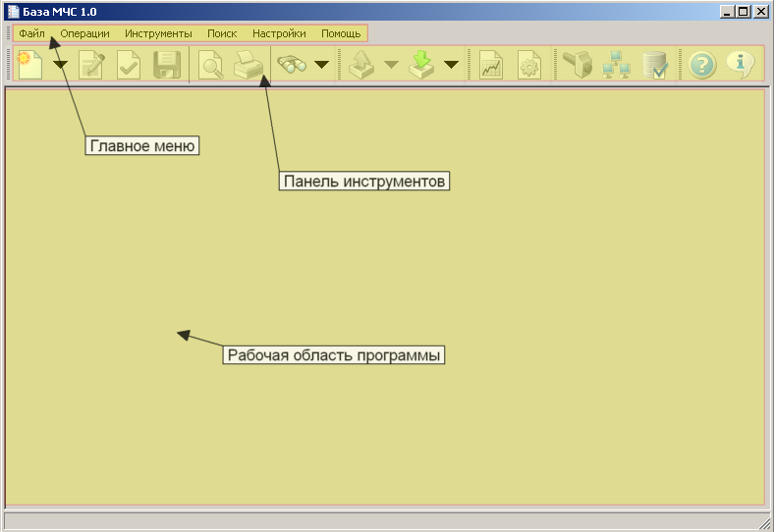This screenshot has height=532, width=774.
Task: Expand the binoculars search dropdown arrow
Action: pyautogui.click(x=322, y=65)
